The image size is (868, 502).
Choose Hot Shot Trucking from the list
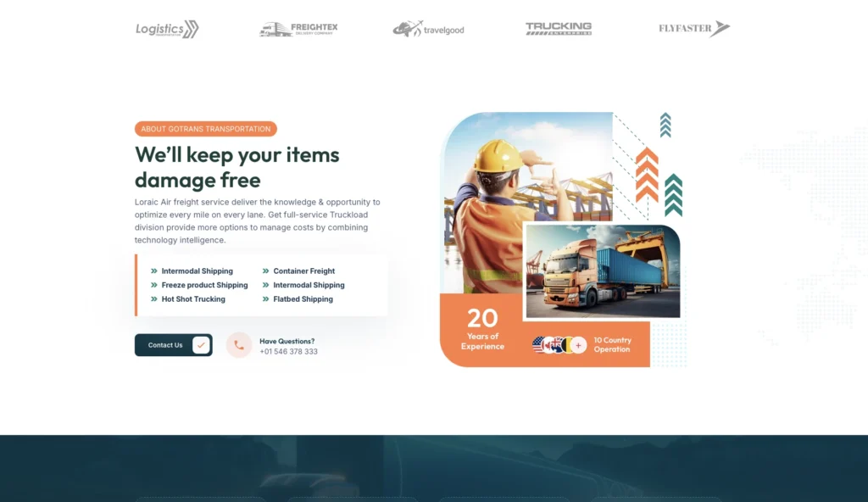click(x=193, y=299)
